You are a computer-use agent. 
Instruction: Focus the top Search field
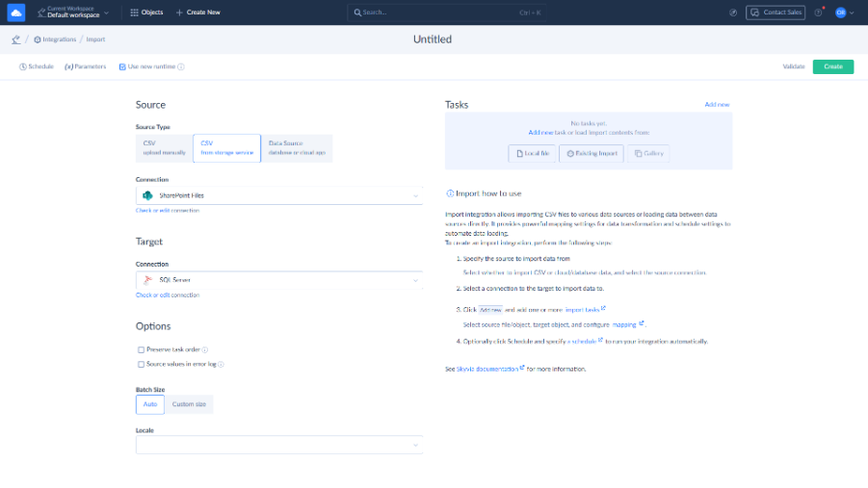[447, 13]
